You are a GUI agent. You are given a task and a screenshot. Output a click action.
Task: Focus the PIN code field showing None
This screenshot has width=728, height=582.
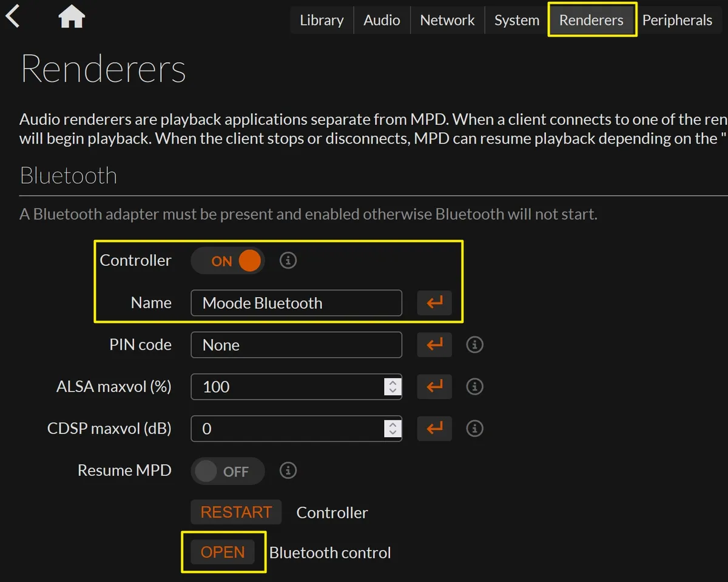point(296,344)
